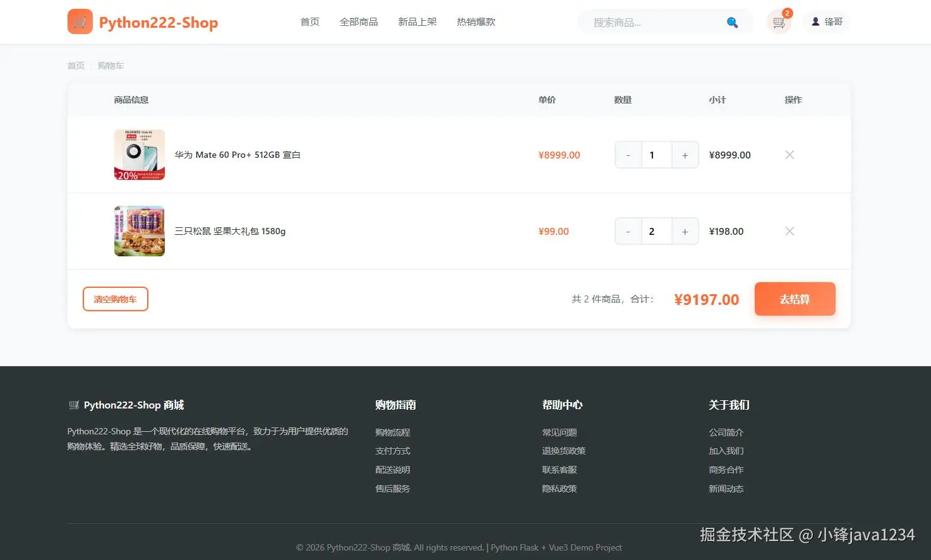931x560 pixels.
Task: Decrease quantity of 三只松鼠 坚果大礼包
Action: pos(628,232)
